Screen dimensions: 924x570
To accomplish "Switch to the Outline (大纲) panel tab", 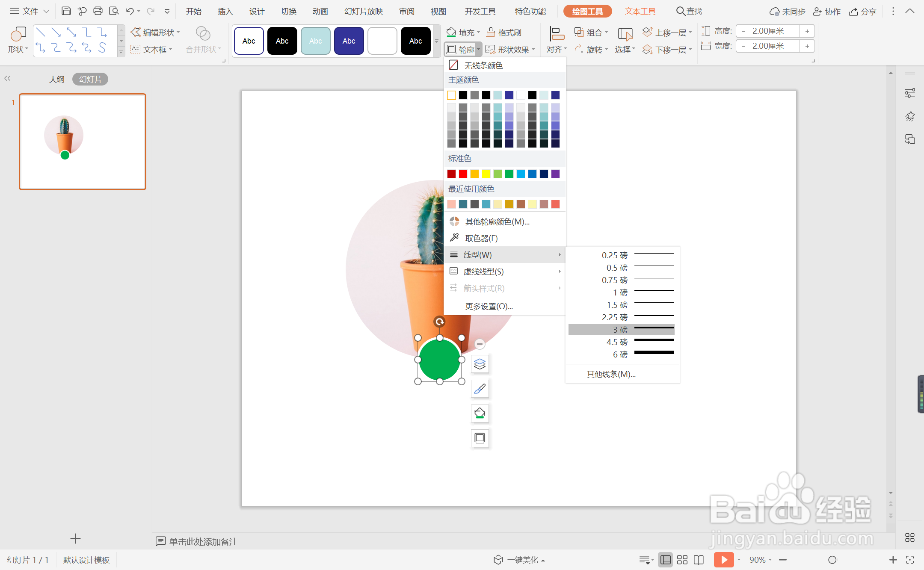I will tap(56, 79).
